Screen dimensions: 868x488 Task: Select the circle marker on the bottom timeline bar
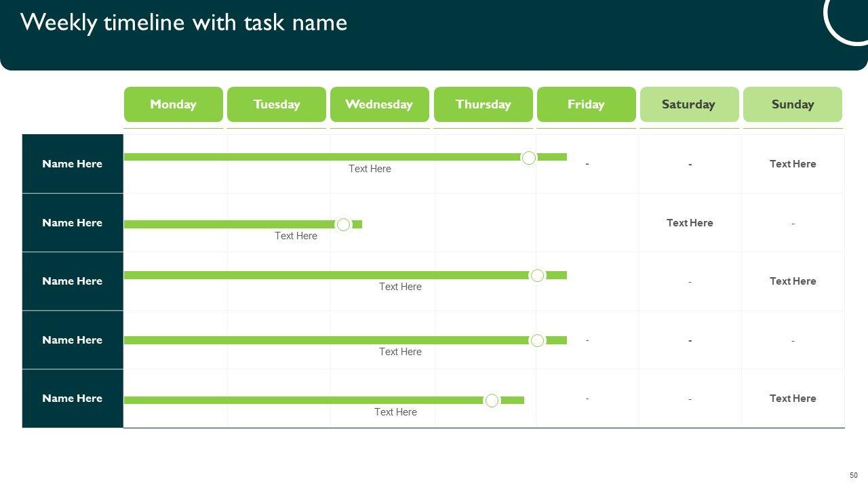tap(492, 401)
